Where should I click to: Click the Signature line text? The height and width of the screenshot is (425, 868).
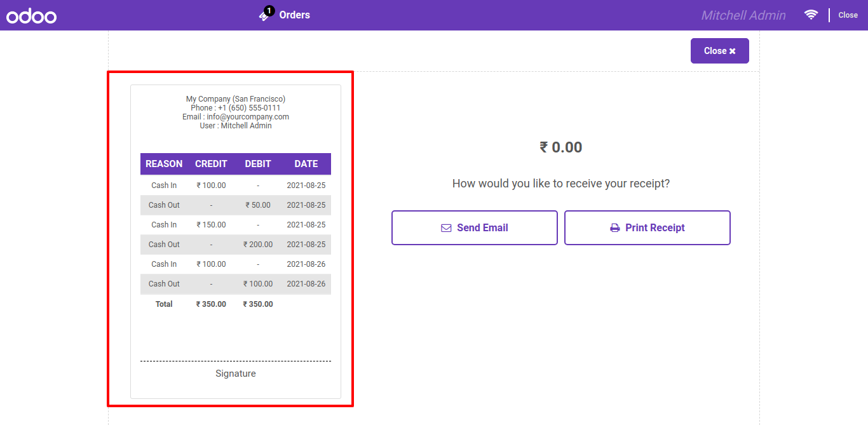[236, 374]
